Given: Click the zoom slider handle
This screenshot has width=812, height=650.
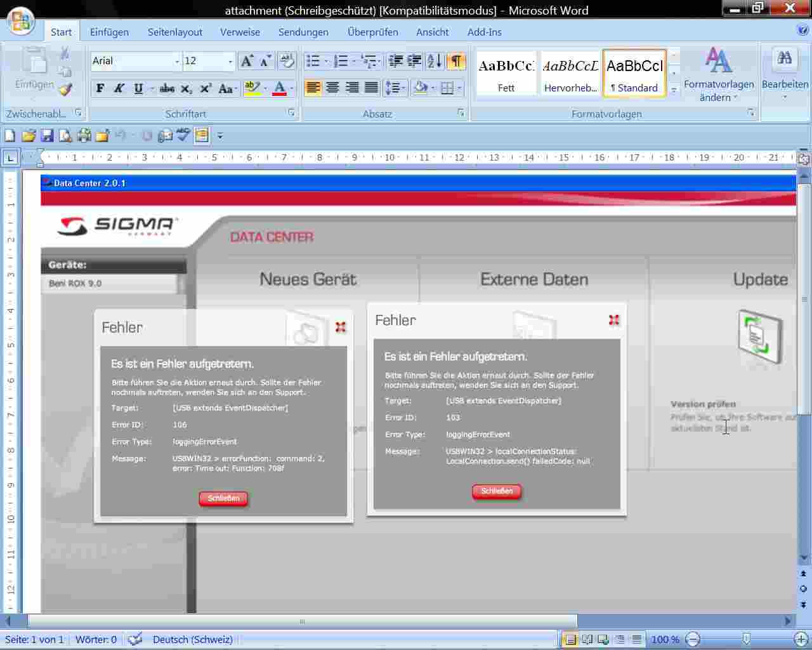Looking at the screenshot, I should [747, 639].
